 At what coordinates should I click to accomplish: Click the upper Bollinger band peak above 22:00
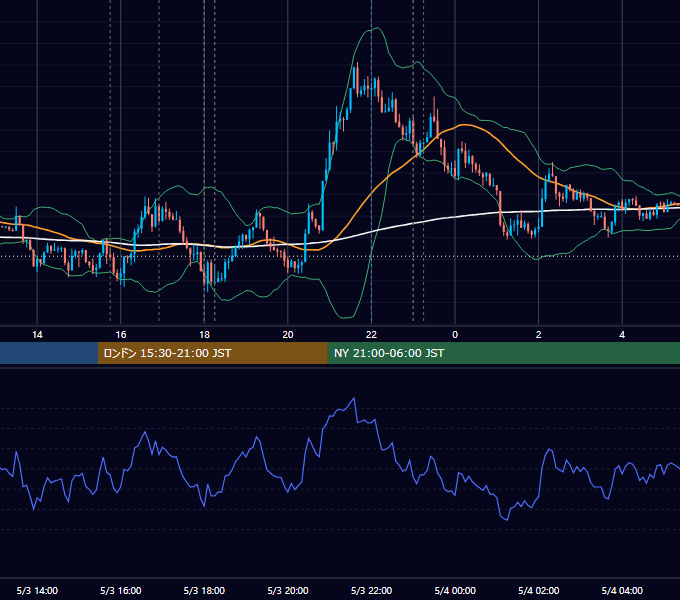tap(376, 28)
